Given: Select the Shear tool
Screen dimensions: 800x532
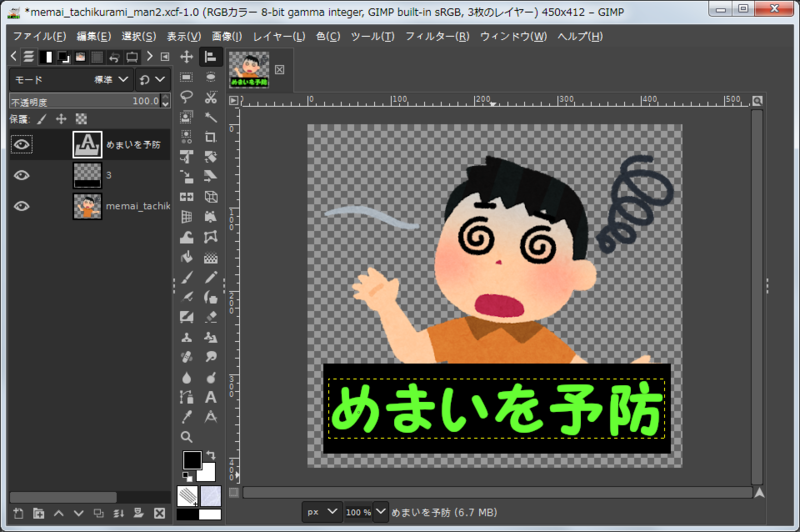Looking at the screenshot, I should tap(211, 176).
